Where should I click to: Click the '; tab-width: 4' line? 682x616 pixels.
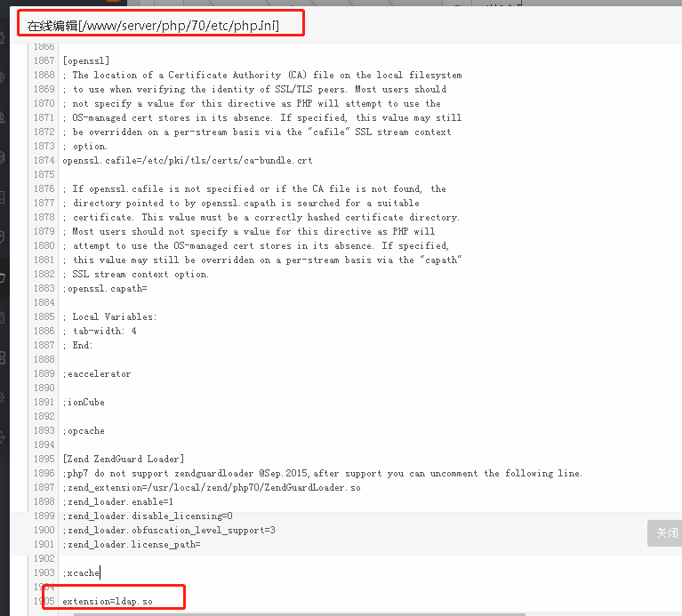100,332
